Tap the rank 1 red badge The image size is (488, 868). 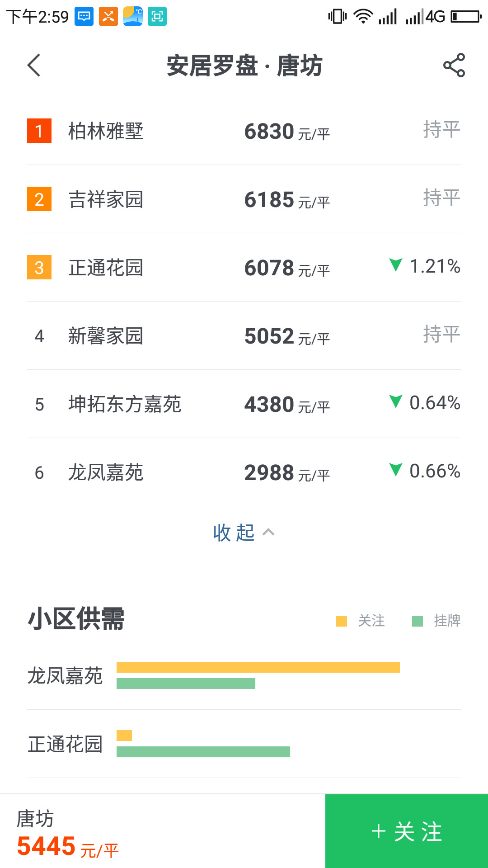(x=39, y=131)
